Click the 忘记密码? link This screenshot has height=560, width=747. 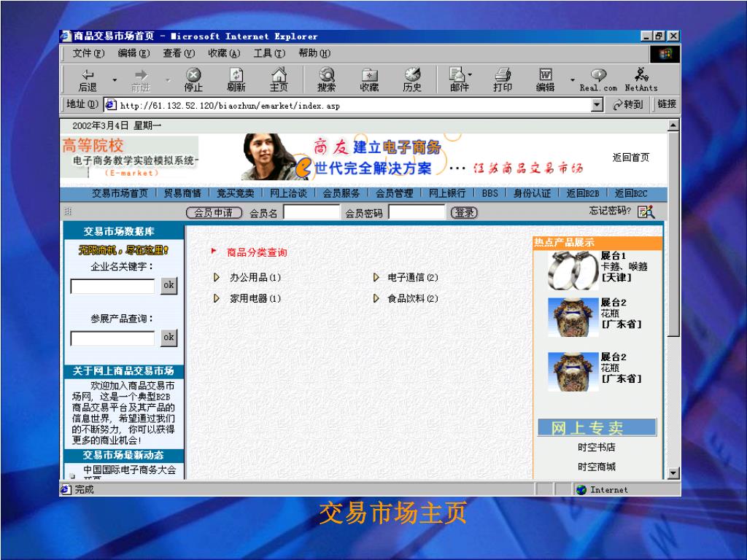(610, 211)
